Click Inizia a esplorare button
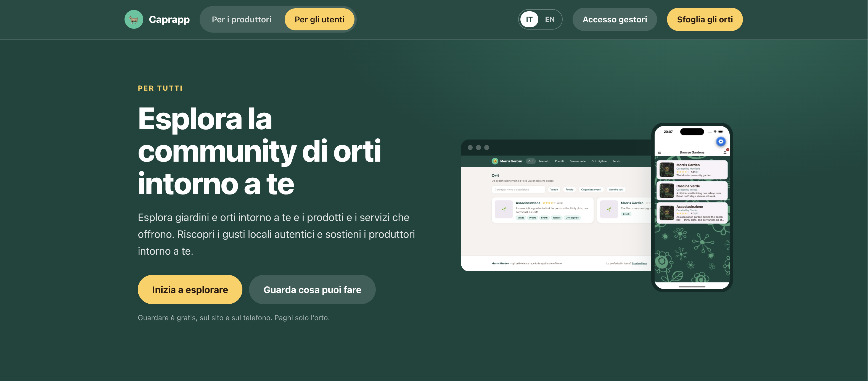 tap(190, 290)
